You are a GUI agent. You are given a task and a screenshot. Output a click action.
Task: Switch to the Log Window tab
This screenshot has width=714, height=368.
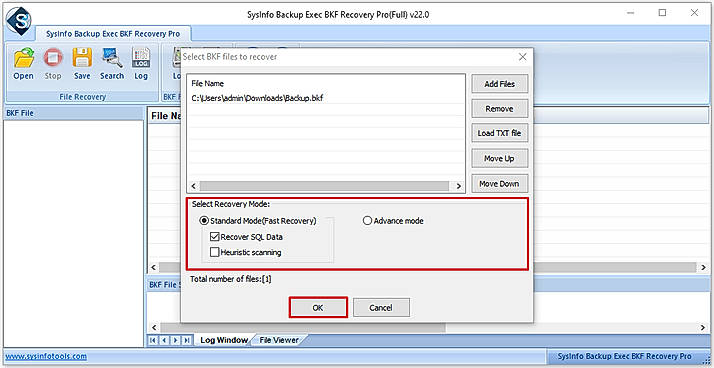coord(224,340)
